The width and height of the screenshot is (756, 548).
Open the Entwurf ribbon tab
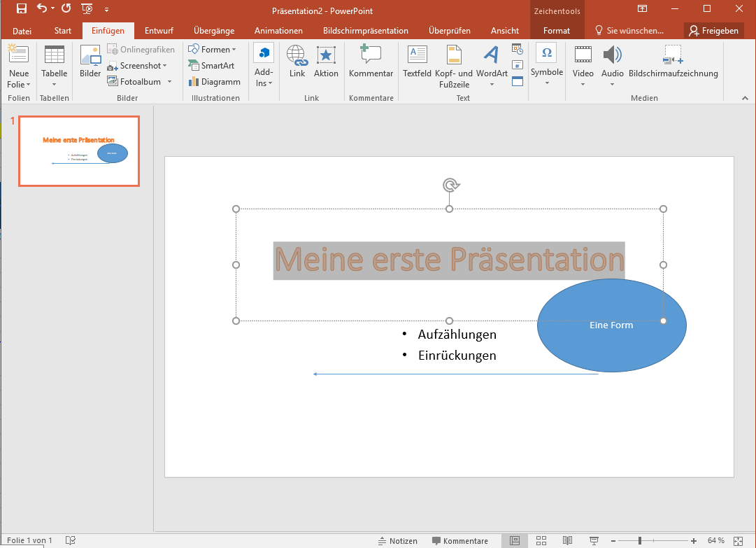159,31
